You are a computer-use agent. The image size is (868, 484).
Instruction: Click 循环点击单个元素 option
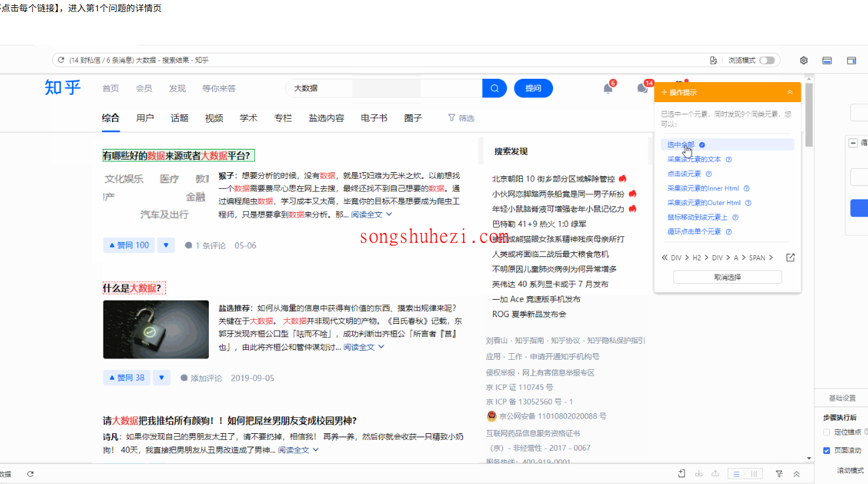pyautogui.click(x=695, y=232)
